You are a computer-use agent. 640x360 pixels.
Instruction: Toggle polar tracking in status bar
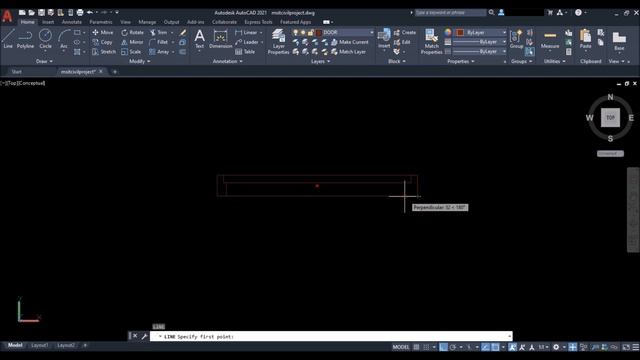pos(453,347)
